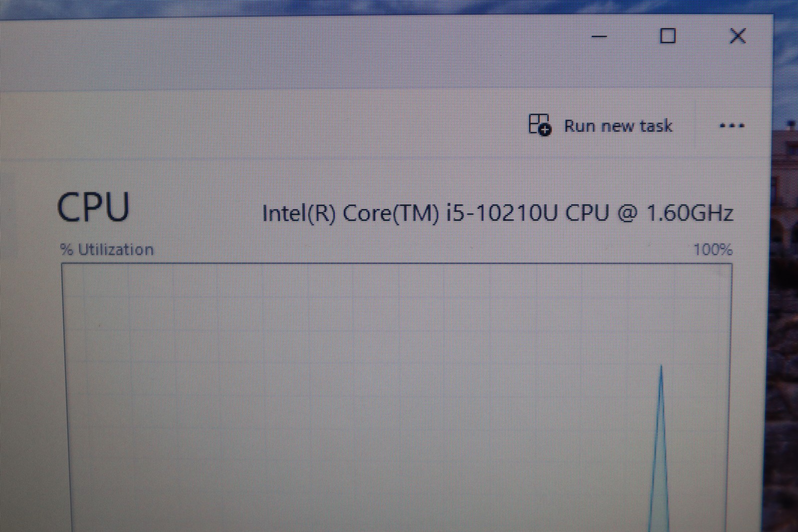The image size is (798, 532).
Task: Click the Intel(R) Core(TM) i5-10210U processor name
Action: [498, 213]
